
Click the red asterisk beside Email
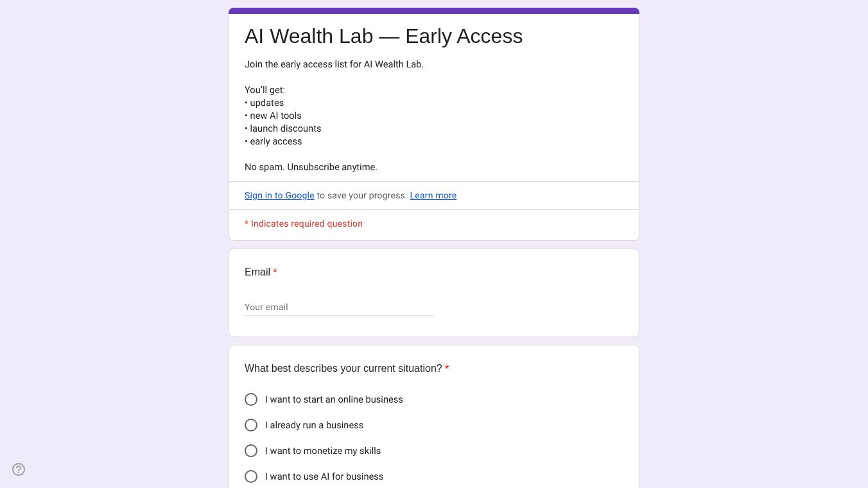(275, 272)
